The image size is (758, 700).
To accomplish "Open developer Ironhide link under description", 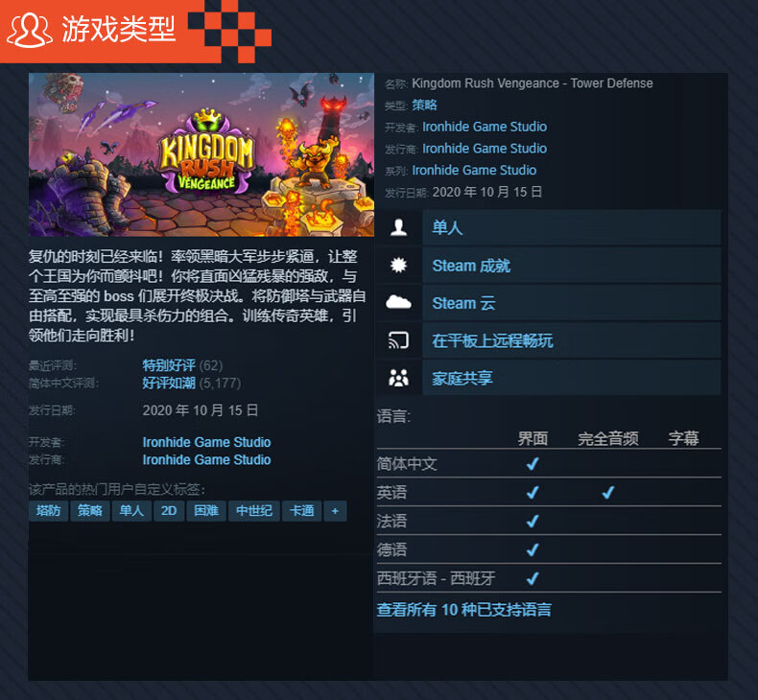I will [206, 442].
